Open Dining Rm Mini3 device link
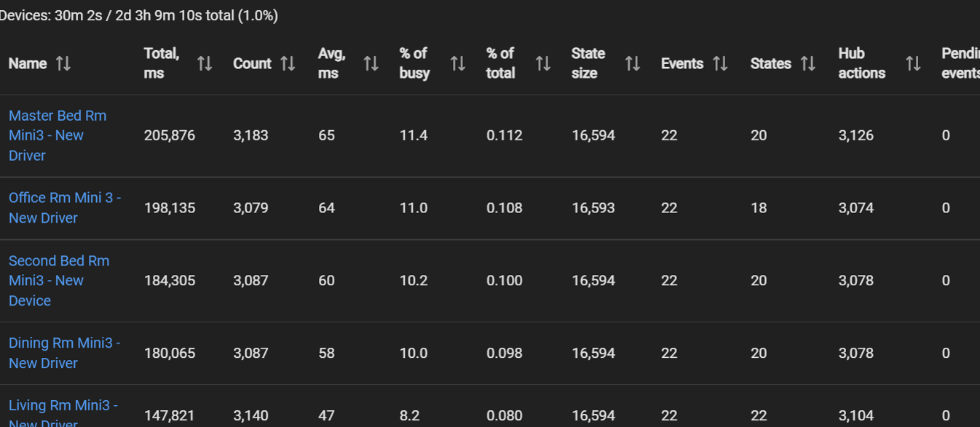This screenshot has width=980, height=427. tap(65, 353)
